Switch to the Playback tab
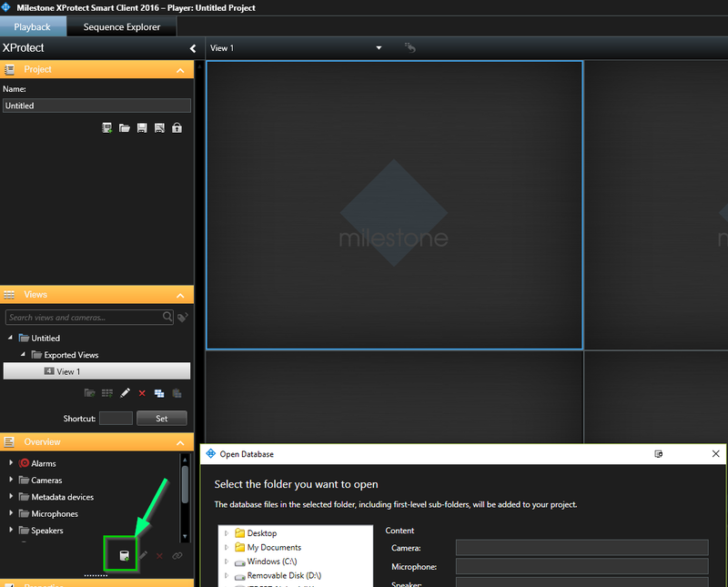This screenshot has height=587, width=728. tap(33, 26)
